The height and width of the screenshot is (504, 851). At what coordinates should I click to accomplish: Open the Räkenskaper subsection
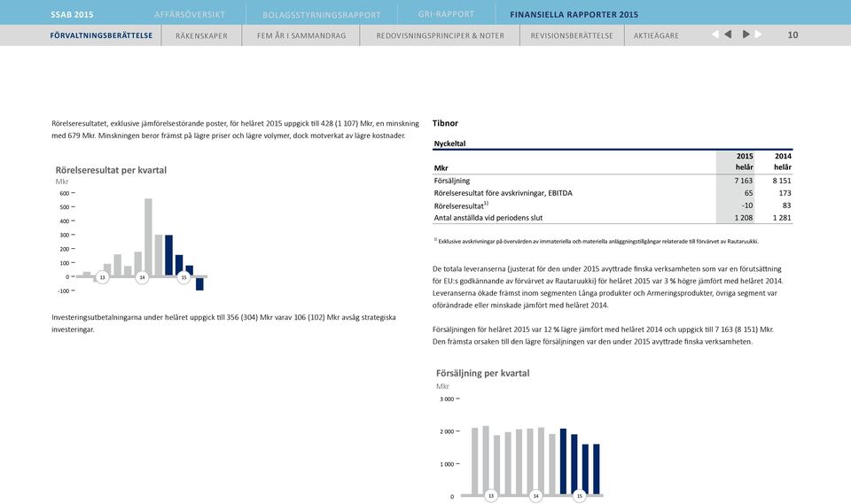click(x=201, y=35)
